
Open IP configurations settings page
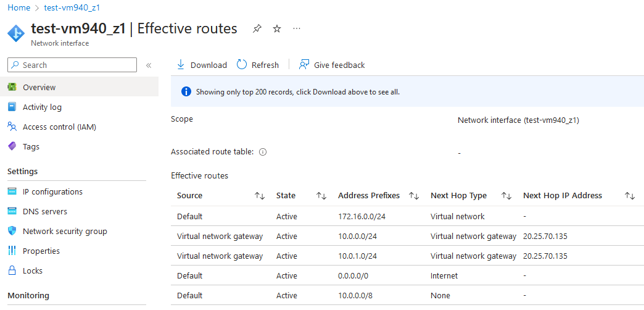pyautogui.click(x=52, y=191)
